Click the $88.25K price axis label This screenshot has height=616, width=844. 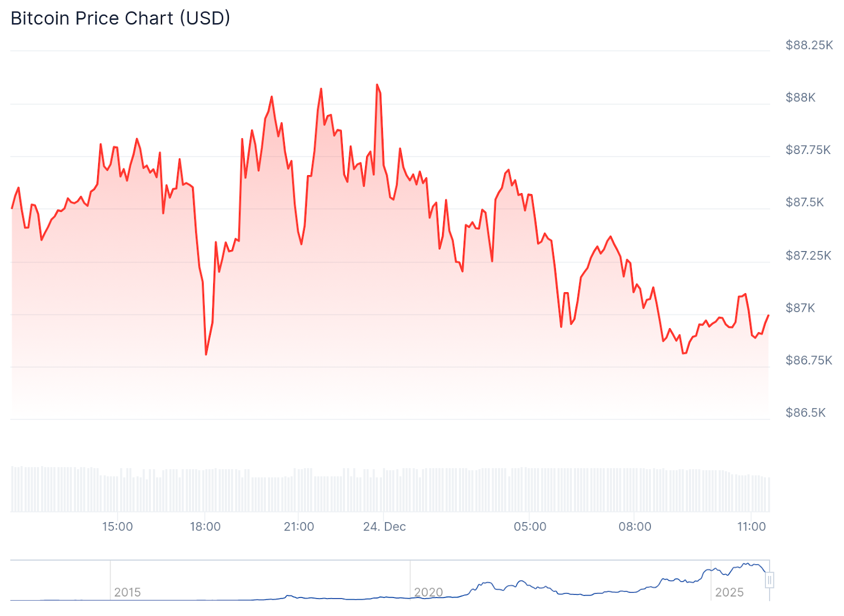(809, 45)
